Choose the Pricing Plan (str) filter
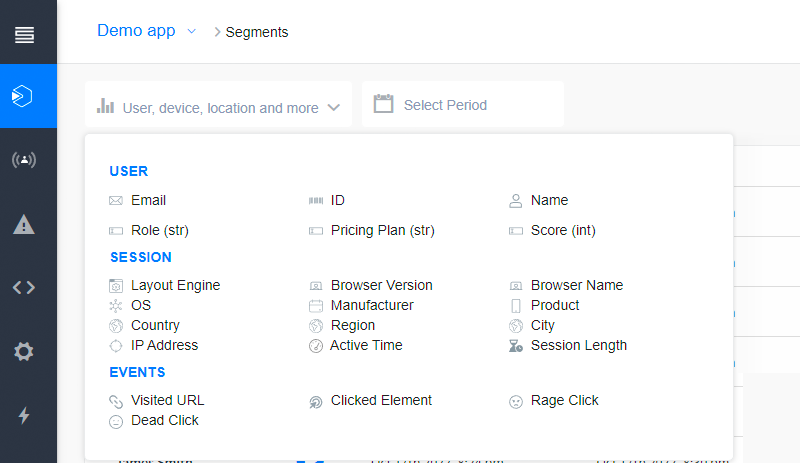800x463 pixels. (382, 230)
